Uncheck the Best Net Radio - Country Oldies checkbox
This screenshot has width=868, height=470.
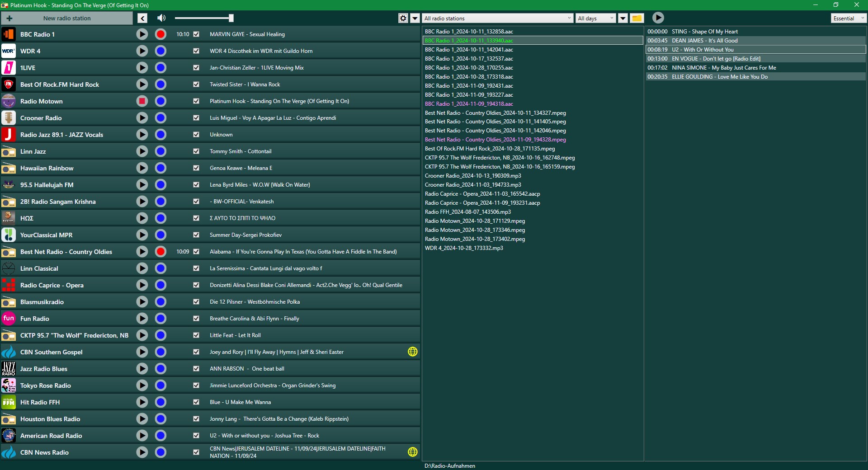click(196, 251)
